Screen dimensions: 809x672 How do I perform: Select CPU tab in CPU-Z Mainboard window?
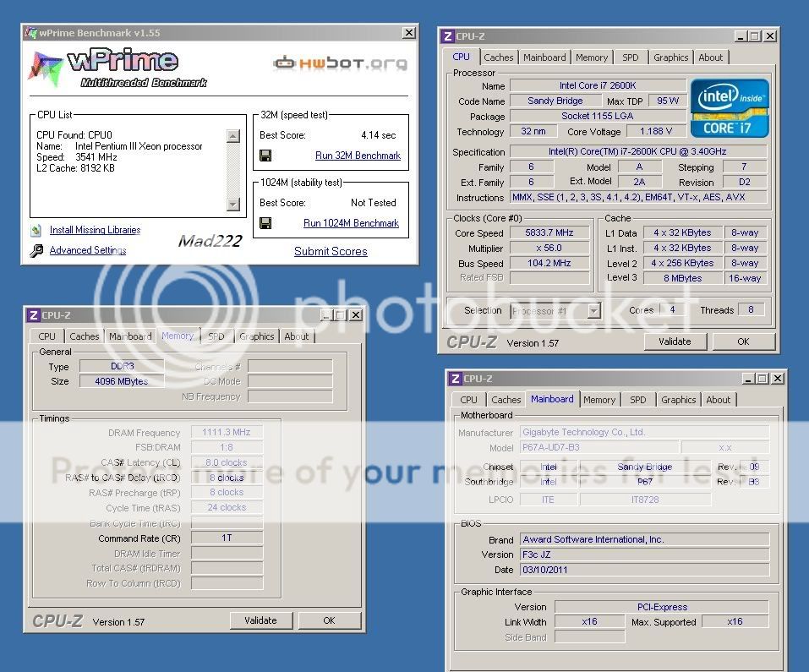468,400
